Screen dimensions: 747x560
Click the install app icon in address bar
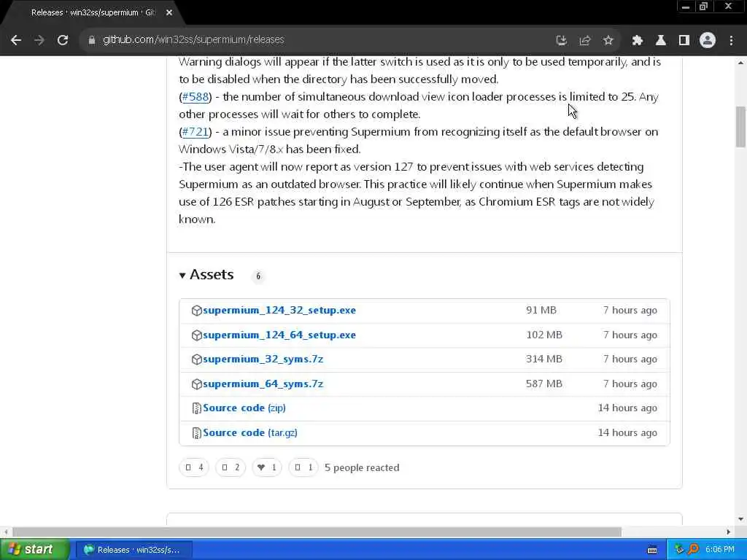coord(562,41)
